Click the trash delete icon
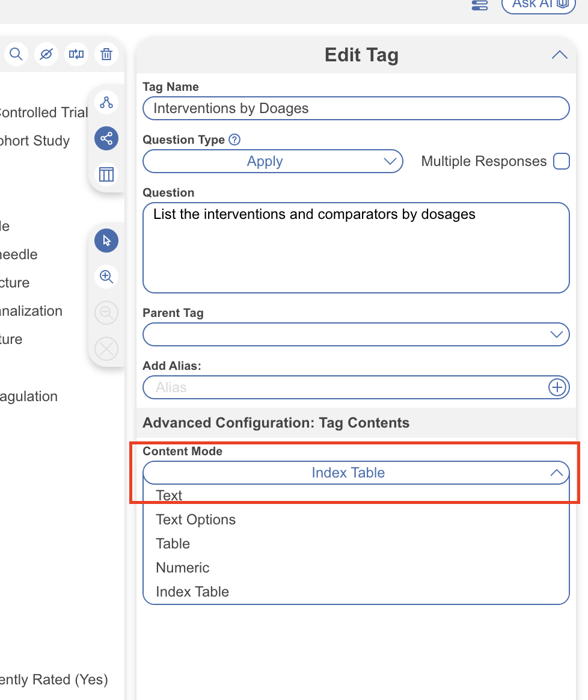 click(x=106, y=54)
